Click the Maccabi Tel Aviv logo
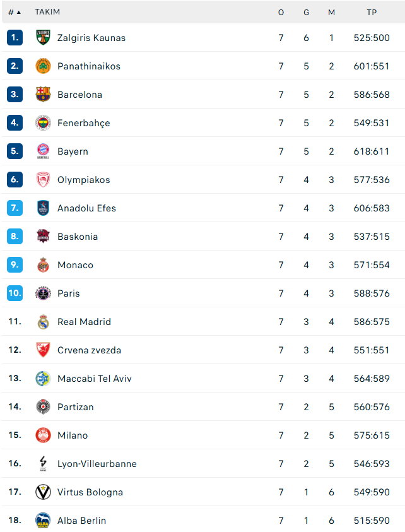 (x=43, y=379)
